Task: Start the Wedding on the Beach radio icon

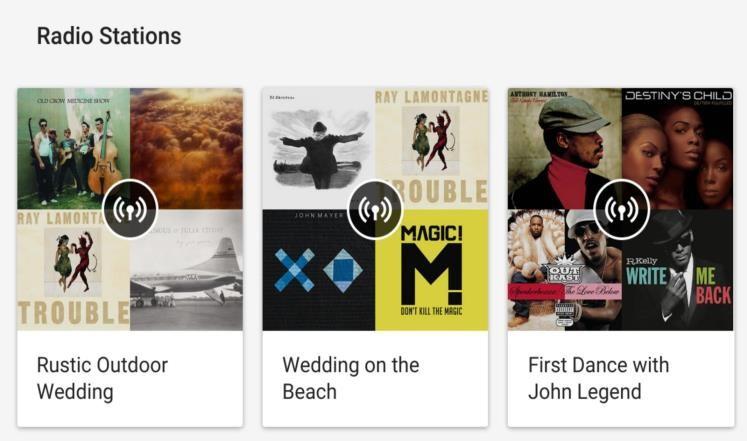Action: (x=375, y=210)
